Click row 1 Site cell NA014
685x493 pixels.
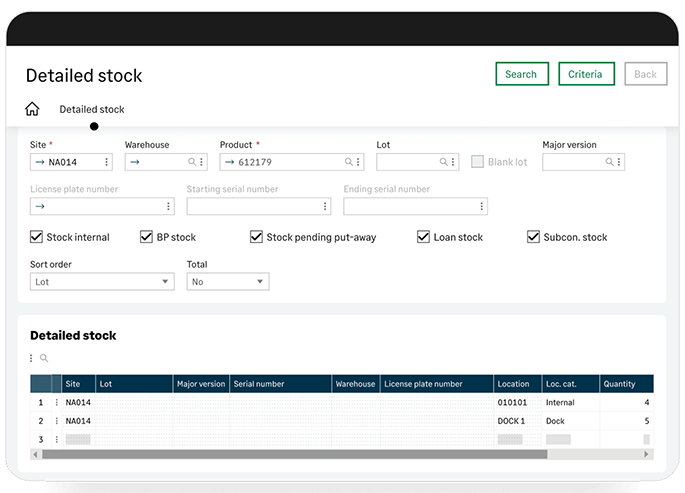click(x=78, y=402)
